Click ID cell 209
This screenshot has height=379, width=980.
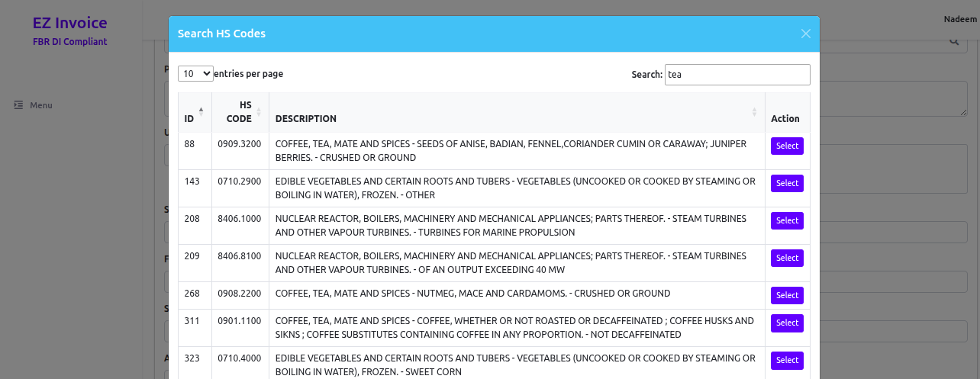tap(195, 263)
